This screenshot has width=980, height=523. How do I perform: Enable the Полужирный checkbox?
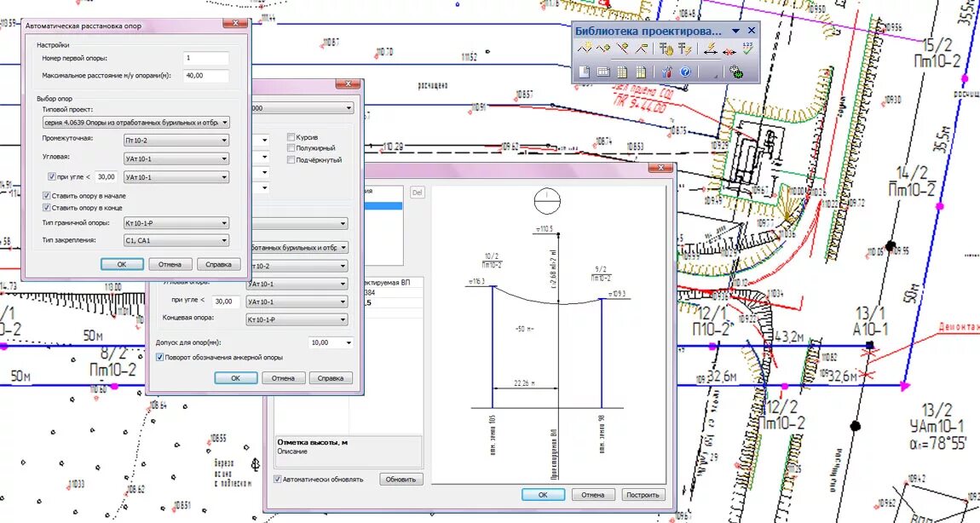click(x=291, y=148)
